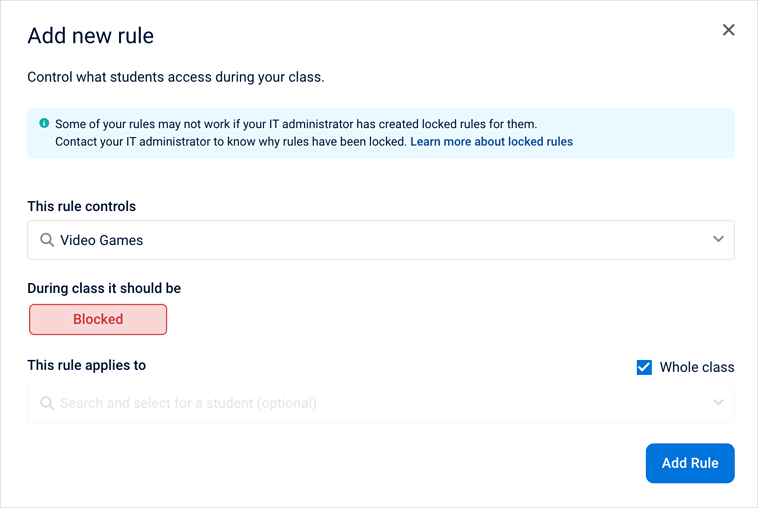Close the Add new rule dialog
The image size is (758, 508).
(729, 30)
